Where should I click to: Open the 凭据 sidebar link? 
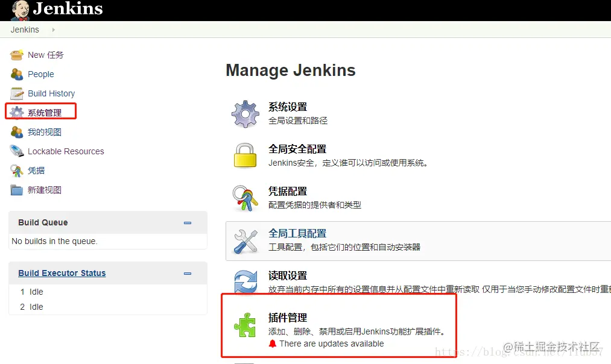[x=36, y=171]
